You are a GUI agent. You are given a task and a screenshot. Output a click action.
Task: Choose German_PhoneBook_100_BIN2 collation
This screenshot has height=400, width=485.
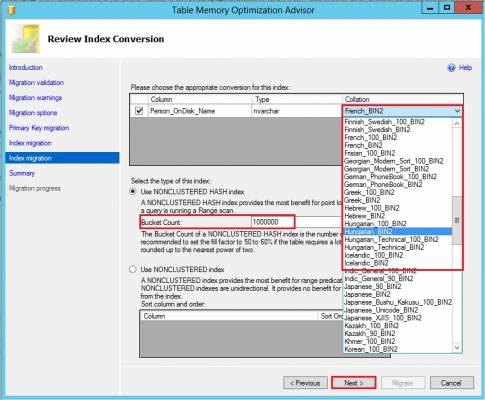(390, 177)
